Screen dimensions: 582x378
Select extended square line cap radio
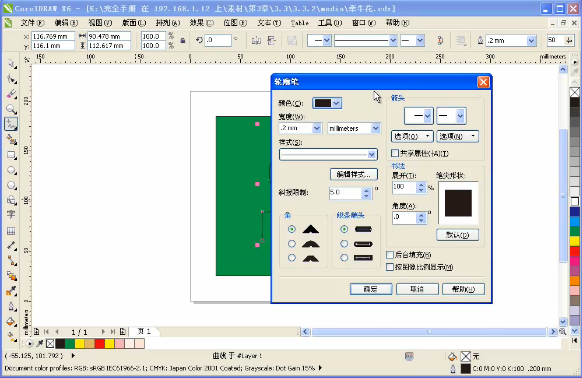344,258
